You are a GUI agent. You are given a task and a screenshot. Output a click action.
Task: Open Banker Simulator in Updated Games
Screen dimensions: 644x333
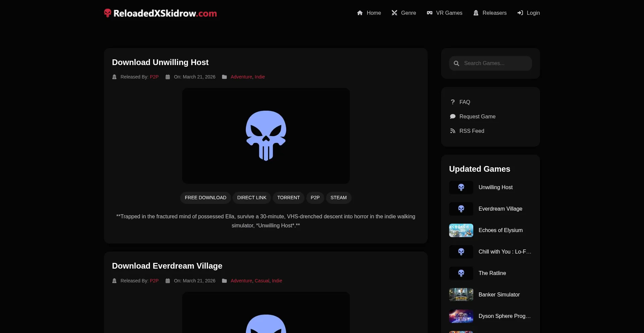pos(499,294)
